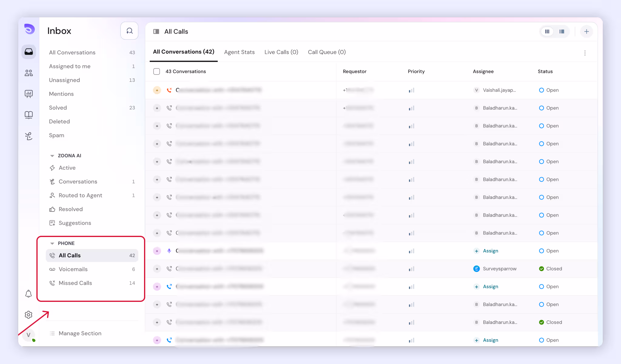The height and width of the screenshot is (364, 621).
Task: Open the Zoona AI icon in the rail
Action: [29, 136]
